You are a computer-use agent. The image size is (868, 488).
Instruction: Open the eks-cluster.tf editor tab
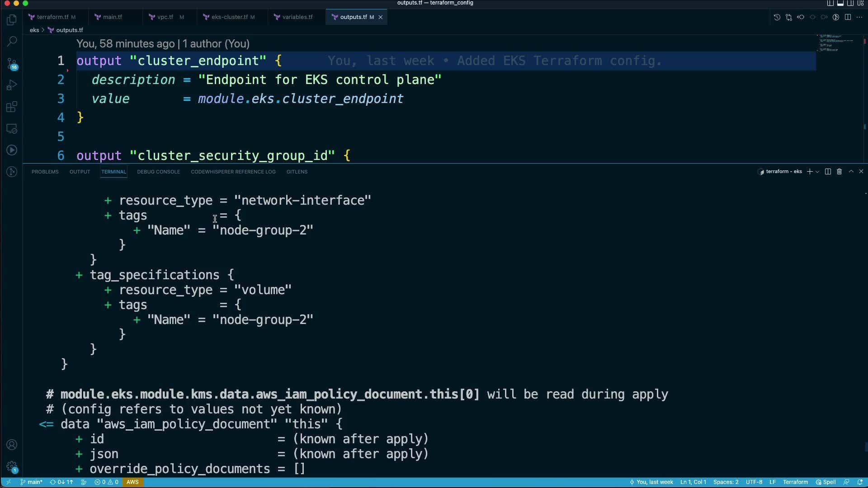[229, 17]
